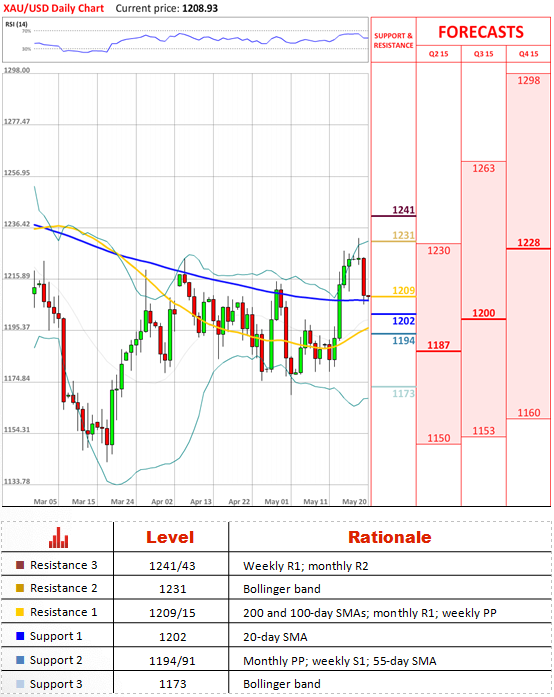Screen dimensions: 554x697
Task: Click the red bar chart icon
Action: [x=59, y=537]
